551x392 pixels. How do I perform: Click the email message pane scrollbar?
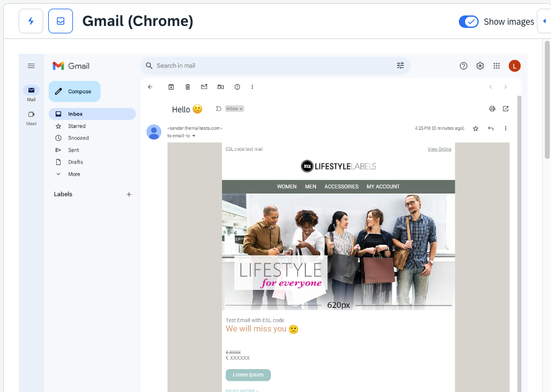(519, 242)
